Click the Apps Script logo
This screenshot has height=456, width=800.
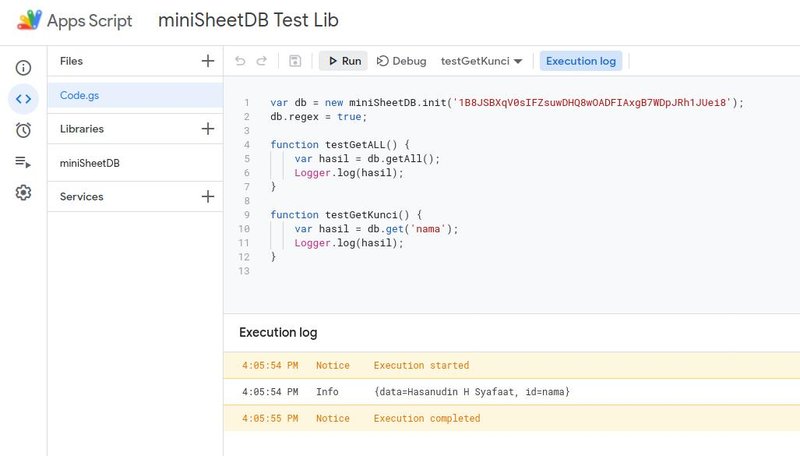[30, 21]
